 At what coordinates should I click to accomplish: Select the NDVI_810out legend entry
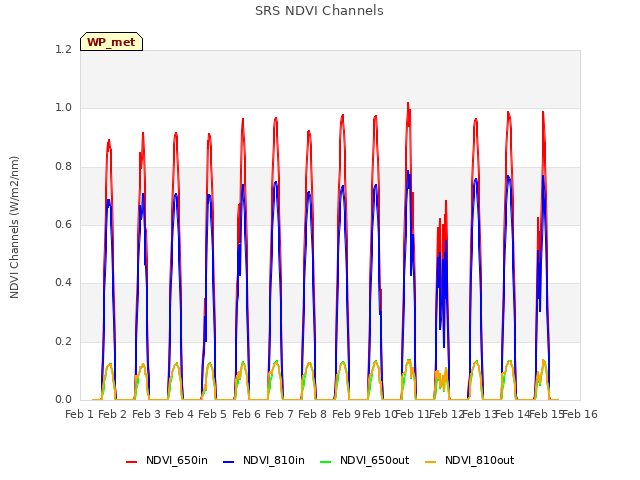click(x=469, y=461)
